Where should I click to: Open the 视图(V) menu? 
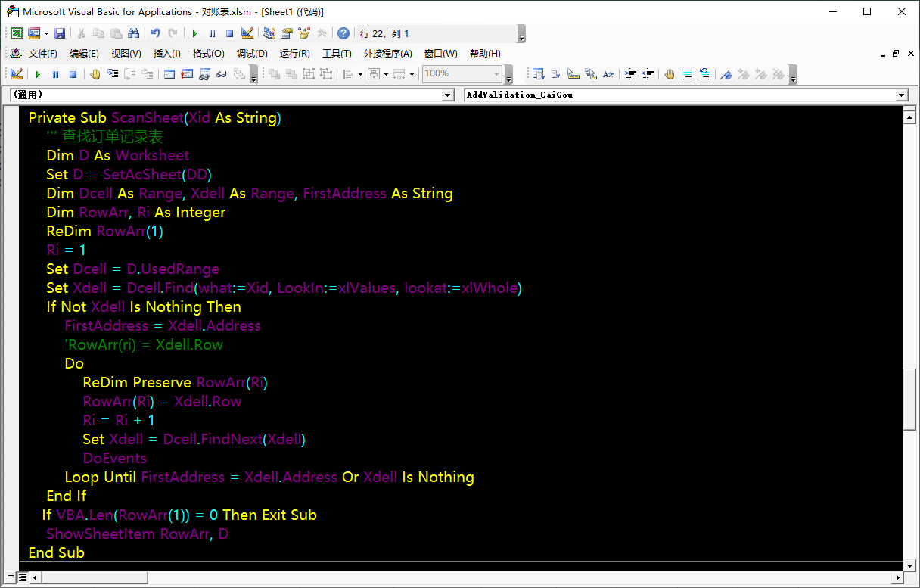tap(126, 54)
